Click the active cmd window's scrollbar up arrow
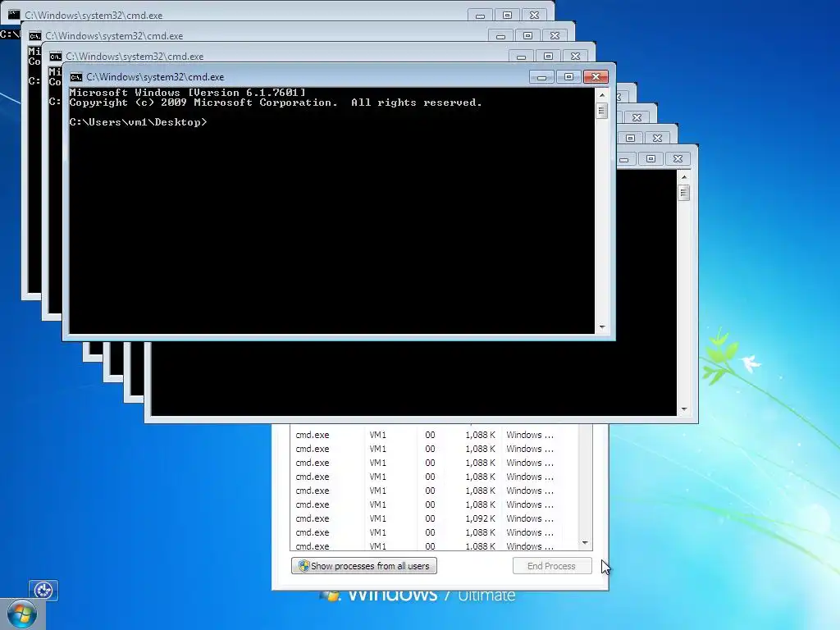The height and width of the screenshot is (630, 840). pos(602,95)
